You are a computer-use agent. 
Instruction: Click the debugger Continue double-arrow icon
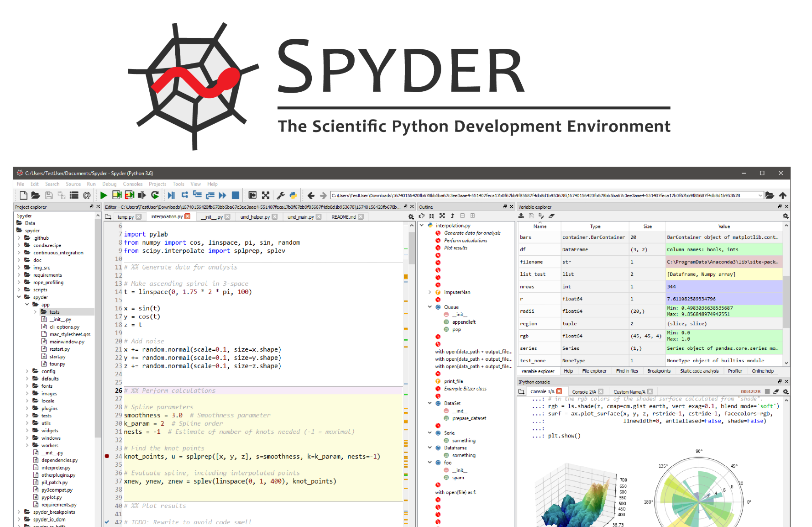pyautogui.click(x=222, y=195)
